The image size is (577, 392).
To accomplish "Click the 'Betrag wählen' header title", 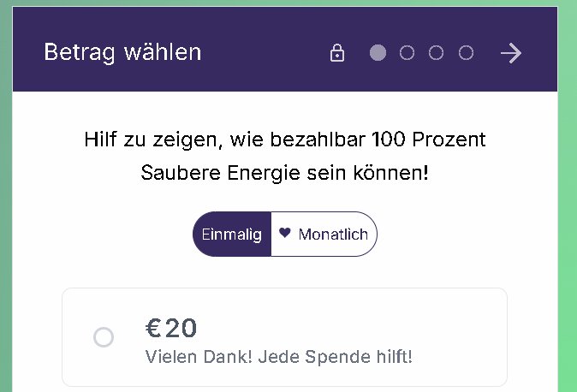I will click(122, 52).
